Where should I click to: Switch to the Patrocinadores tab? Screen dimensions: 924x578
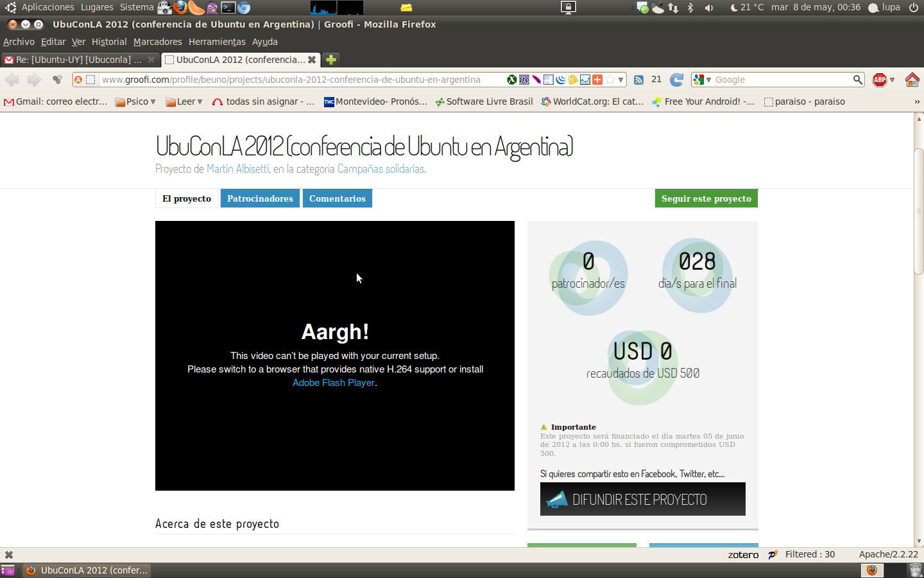pyautogui.click(x=260, y=198)
